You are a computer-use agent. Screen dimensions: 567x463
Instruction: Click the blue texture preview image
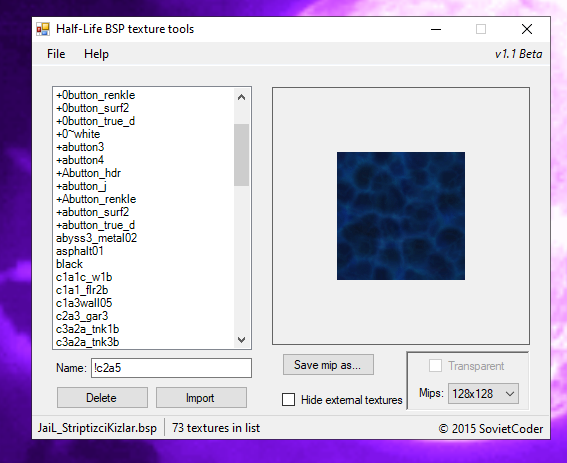point(401,216)
